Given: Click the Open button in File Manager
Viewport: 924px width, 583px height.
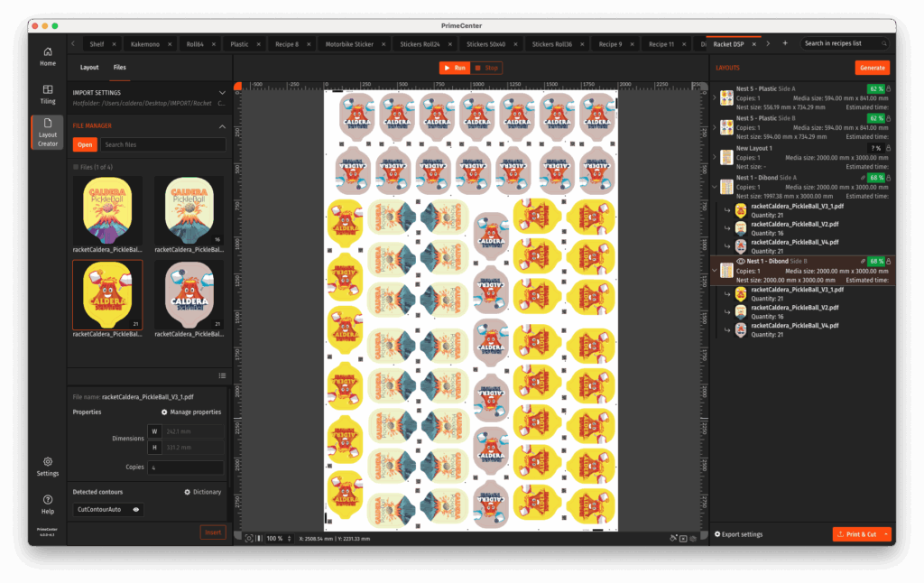Looking at the screenshot, I should [x=85, y=144].
